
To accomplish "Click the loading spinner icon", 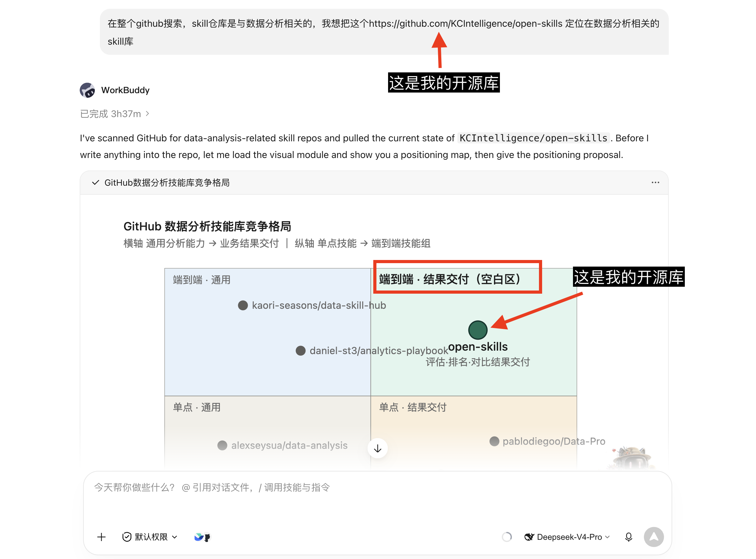I will pos(507,537).
